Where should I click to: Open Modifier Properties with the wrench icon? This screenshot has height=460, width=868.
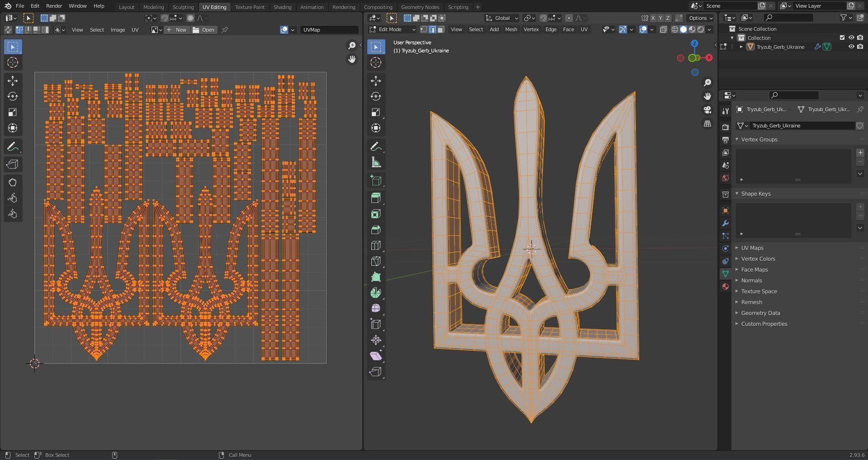coord(725,223)
